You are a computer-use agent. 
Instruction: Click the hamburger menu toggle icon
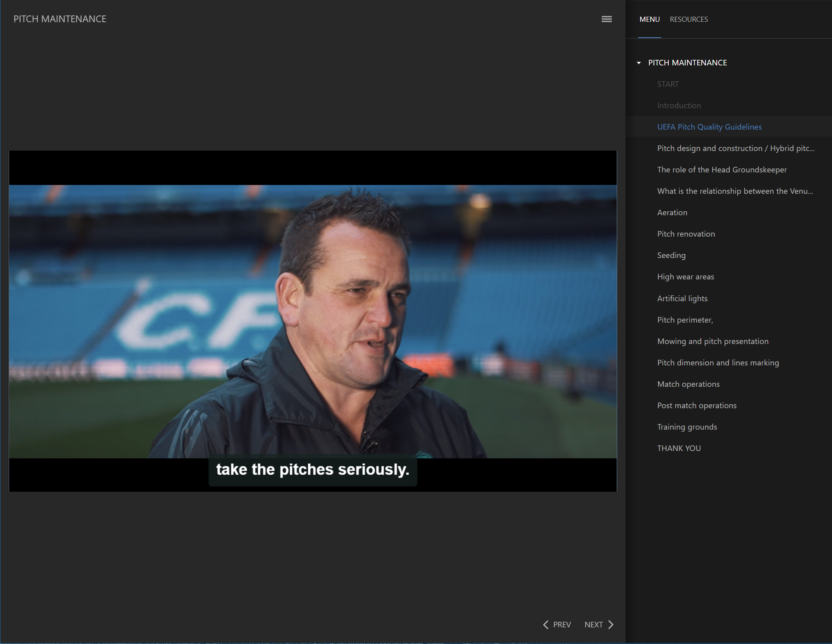click(606, 19)
